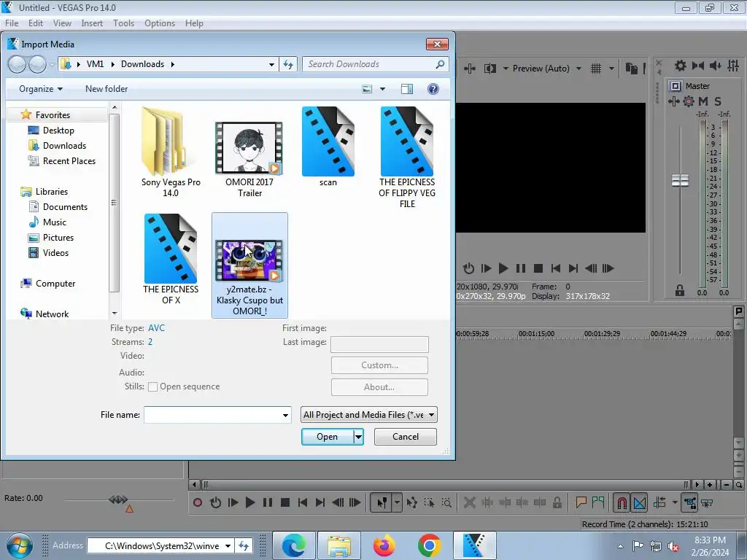
Task: Click Pause in the timeline transport bar
Action: click(268, 502)
